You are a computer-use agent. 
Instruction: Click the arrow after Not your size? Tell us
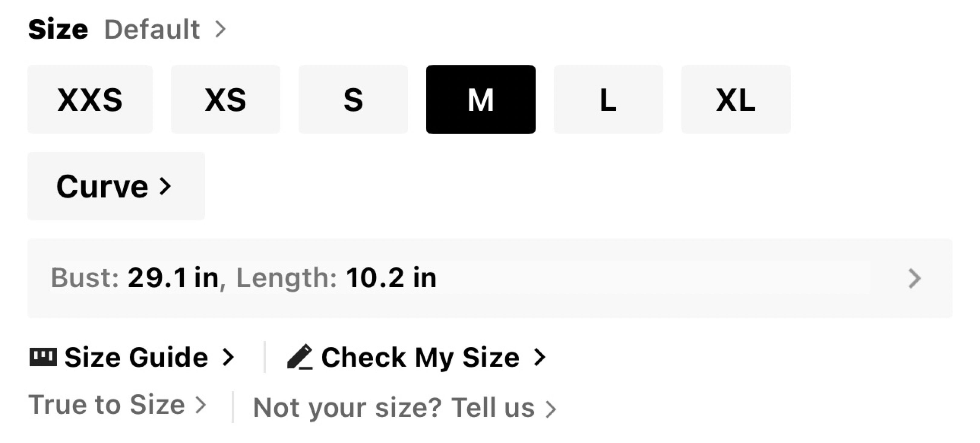[550, 409]
